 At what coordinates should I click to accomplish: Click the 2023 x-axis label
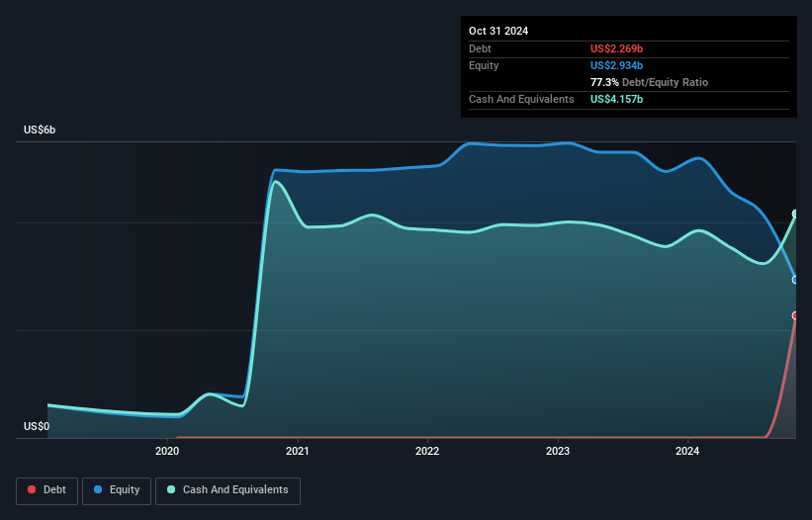pyautogui.click(x=558, y=451)
